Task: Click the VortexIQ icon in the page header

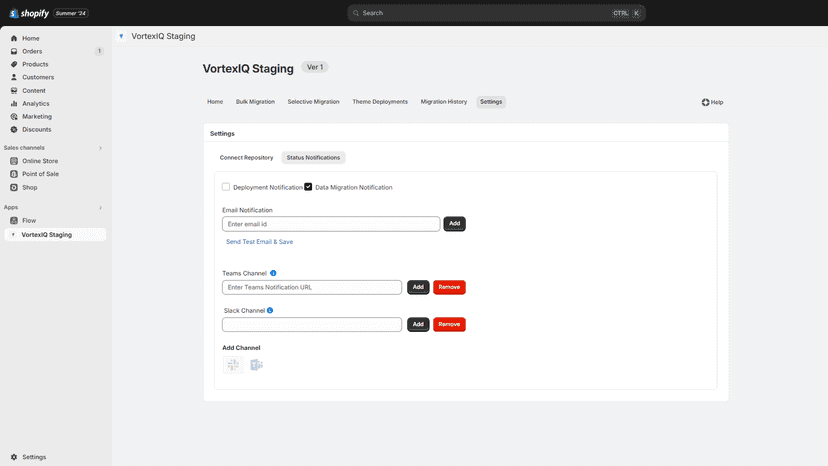Action: click(x=121, y=36)
